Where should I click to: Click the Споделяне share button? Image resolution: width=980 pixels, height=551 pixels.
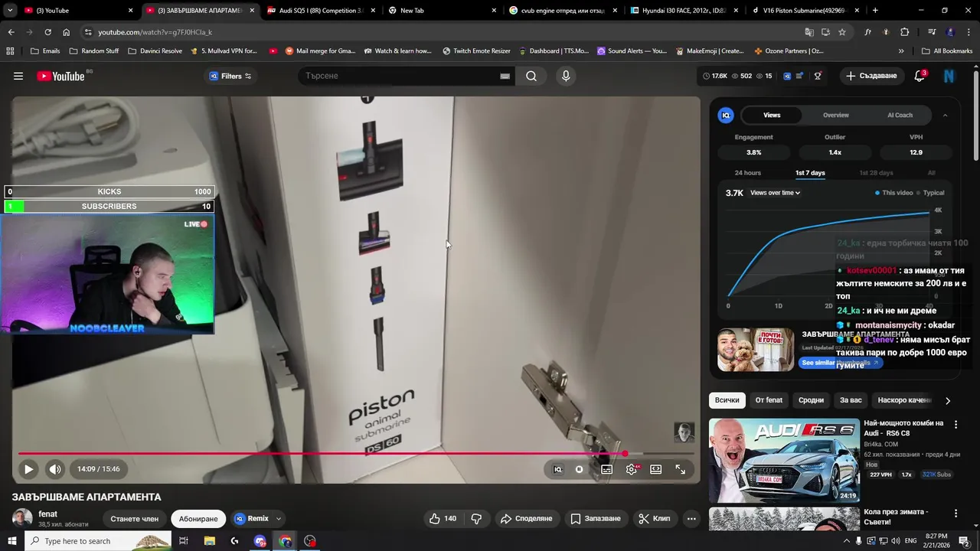[526, 518]
